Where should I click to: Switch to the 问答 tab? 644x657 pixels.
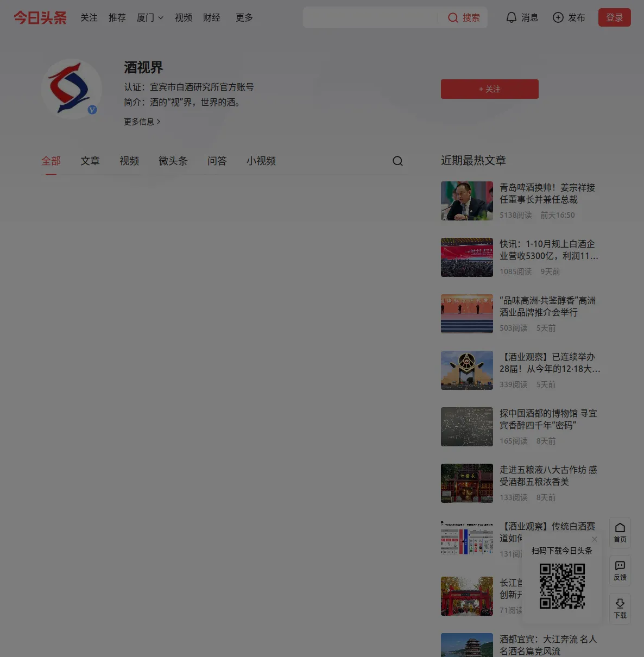(217, 161)
